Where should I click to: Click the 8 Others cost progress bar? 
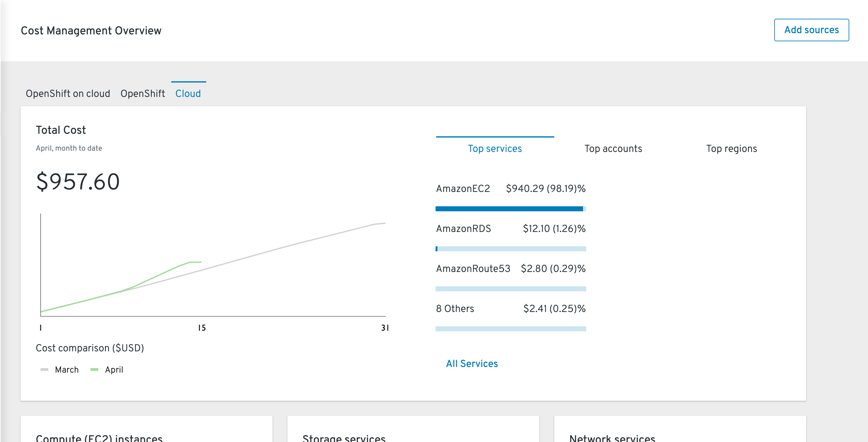point(511,329)
